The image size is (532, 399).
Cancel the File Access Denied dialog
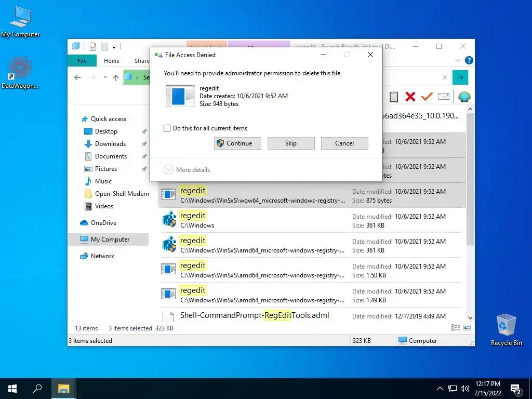pos(344,143)
